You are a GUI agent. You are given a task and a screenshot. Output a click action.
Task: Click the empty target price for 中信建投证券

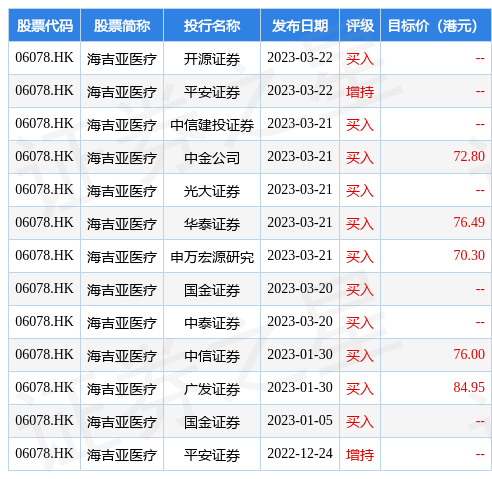pos(480,124)
